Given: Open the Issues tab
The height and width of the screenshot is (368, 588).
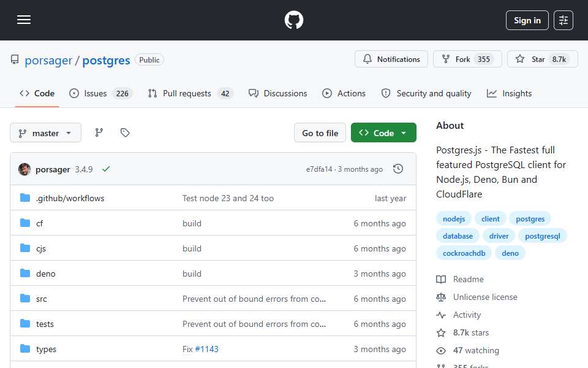Looking at the screenshot, I should (100, 93).
